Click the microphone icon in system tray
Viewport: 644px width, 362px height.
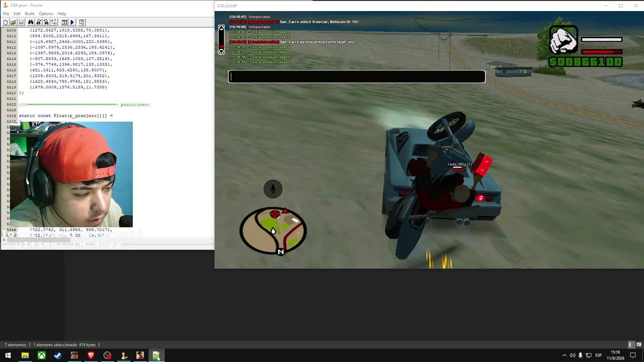pos(580,355)
